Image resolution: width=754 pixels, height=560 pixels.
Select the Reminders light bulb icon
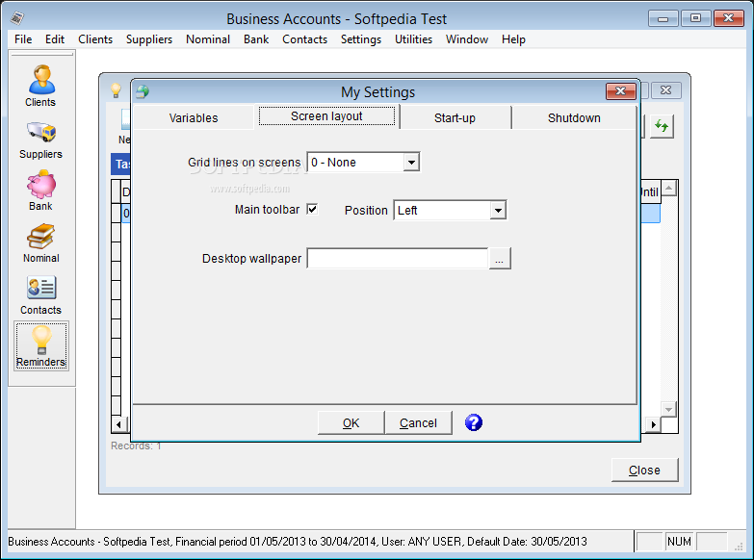tap(40, 346)
